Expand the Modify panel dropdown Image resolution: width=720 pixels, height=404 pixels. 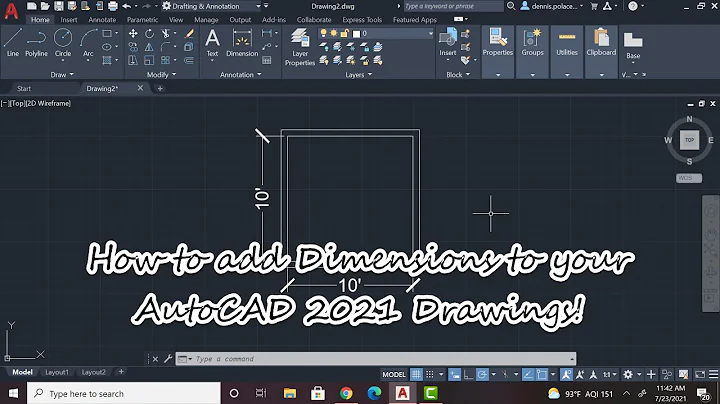tap(161, 74)
